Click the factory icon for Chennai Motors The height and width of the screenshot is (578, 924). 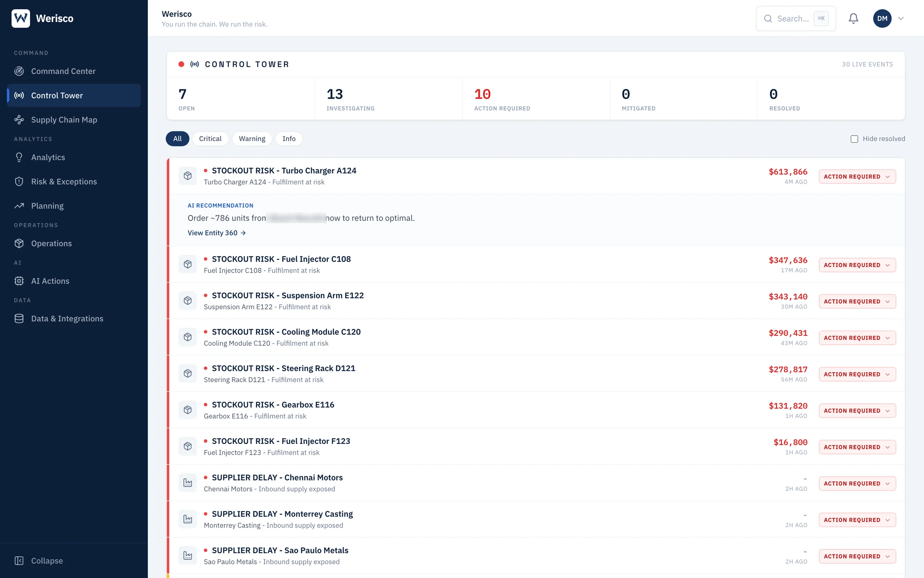(x=187, y=482)
